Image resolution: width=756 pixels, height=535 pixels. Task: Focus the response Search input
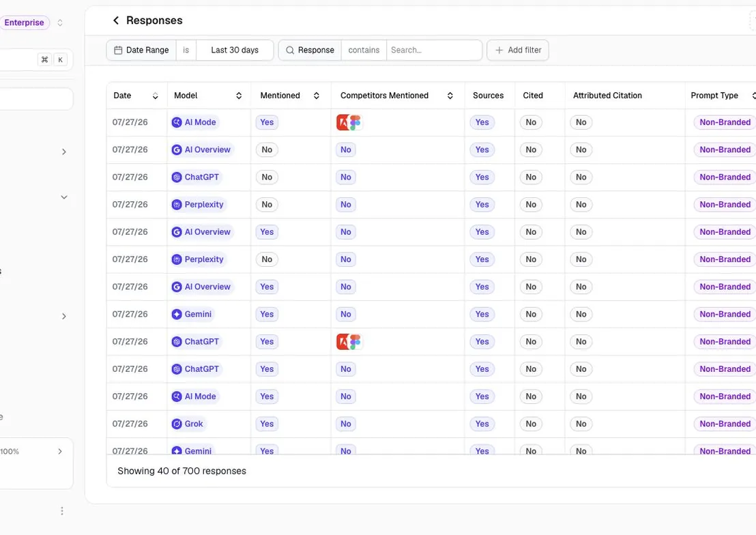pyautogui.click(x=434, y=50)
